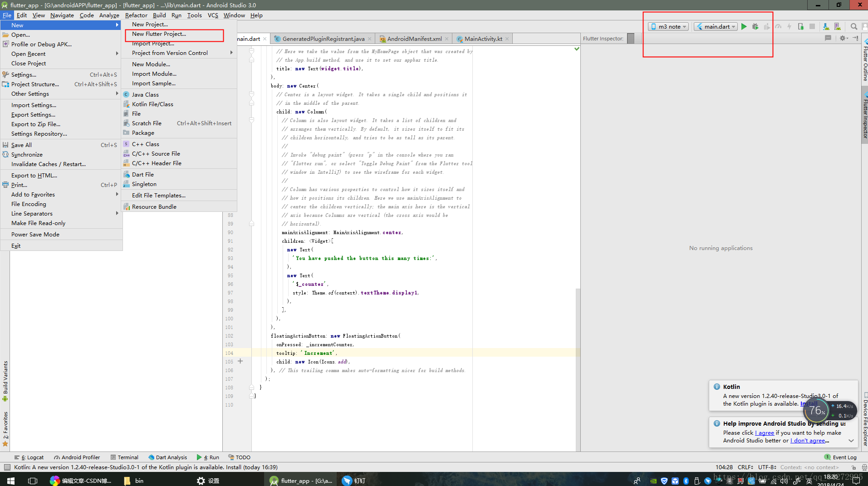
Task: Close the main.dart editor tab
Action: [x=265, y=39]
